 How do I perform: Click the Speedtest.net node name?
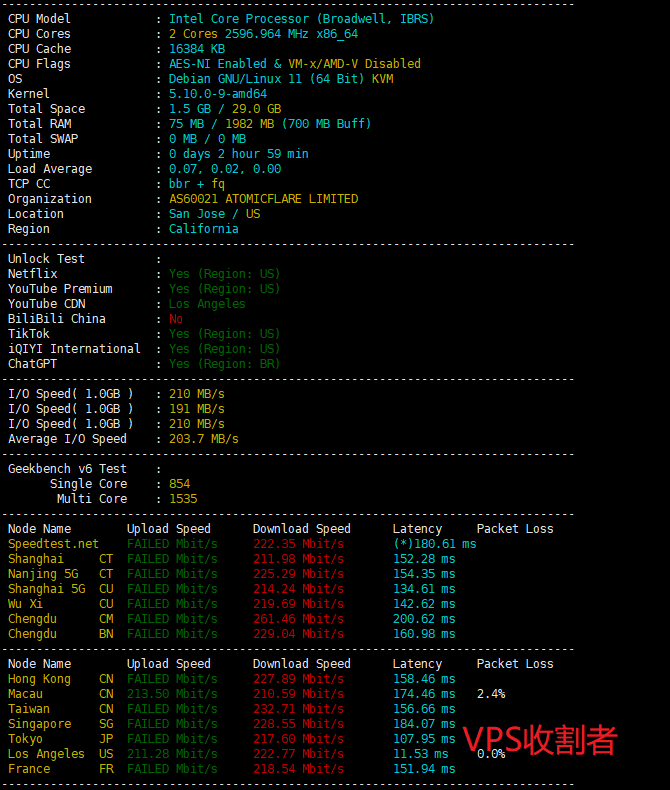pyautogui.click(x=53, y=544)
